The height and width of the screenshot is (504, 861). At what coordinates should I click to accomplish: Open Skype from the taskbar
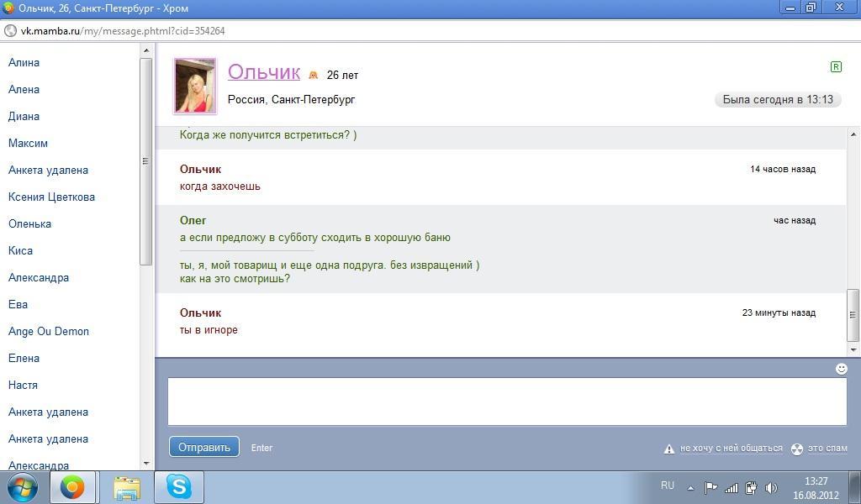[178, 487]
